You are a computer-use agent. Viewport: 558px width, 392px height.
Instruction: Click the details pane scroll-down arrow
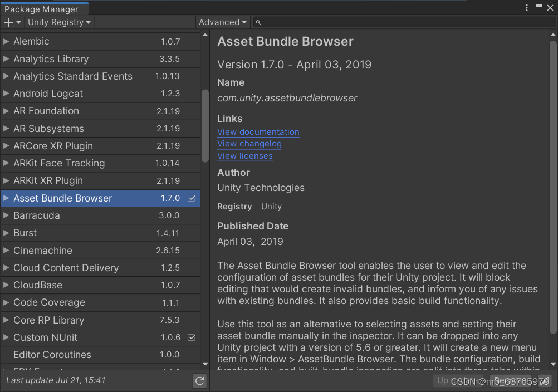(552, 364)
